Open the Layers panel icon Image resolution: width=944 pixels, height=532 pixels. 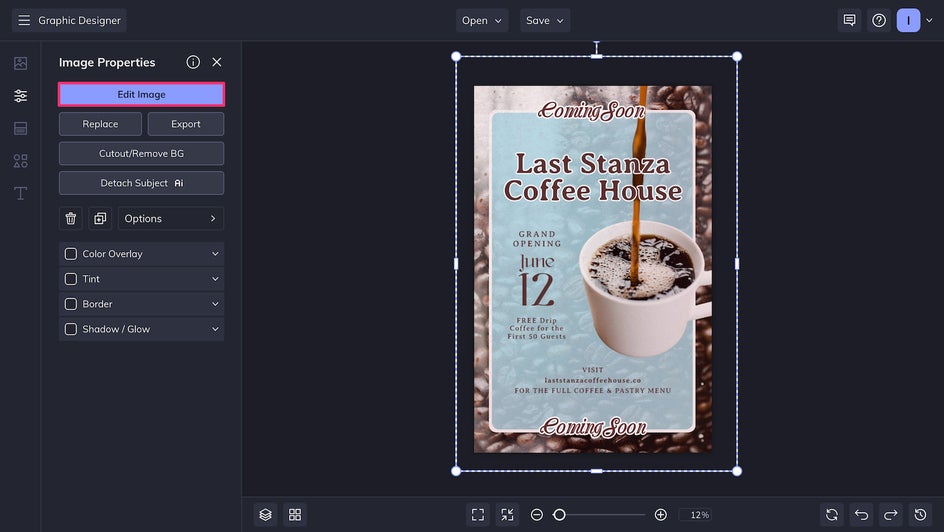click(266, 515)
